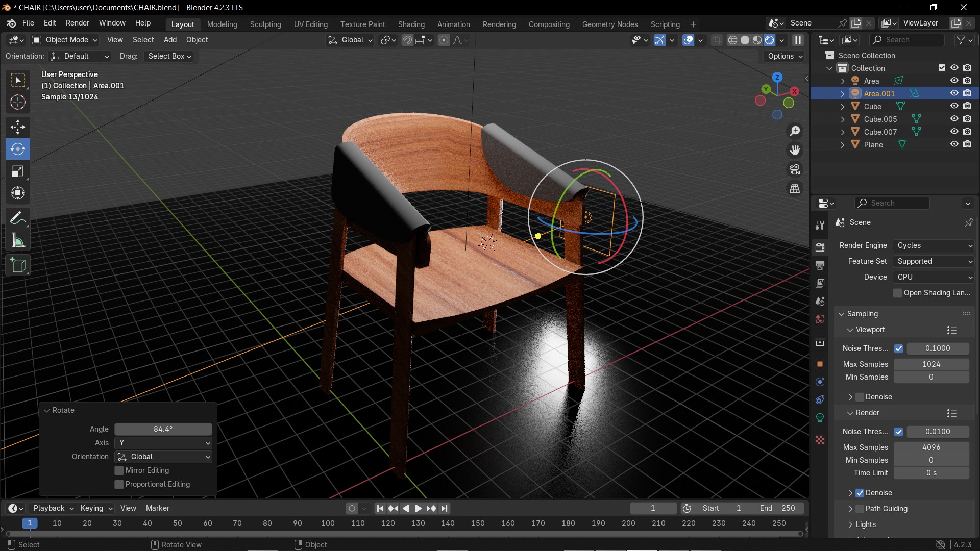
Task: Switch to wireframe viewport shading
Action: tap(732, 40)
